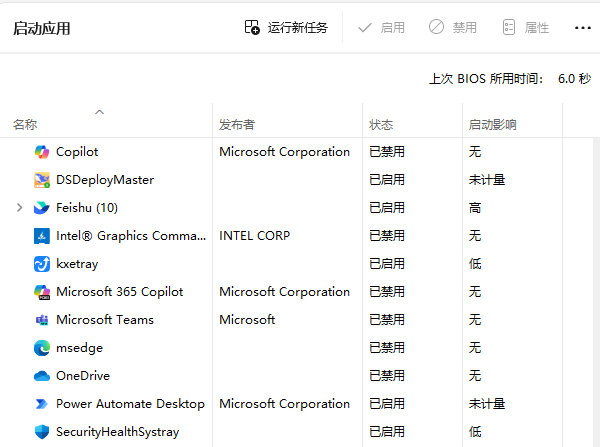
Task: Click the Microsoft Teams icon
Action: pyautogui.click(x=42, y=320)
